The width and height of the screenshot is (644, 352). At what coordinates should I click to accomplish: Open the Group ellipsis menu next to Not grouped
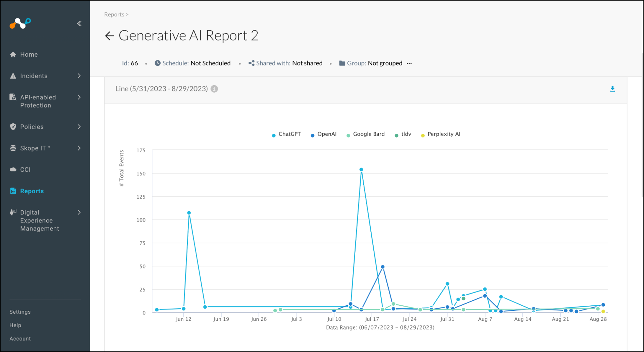click(409, 63)
